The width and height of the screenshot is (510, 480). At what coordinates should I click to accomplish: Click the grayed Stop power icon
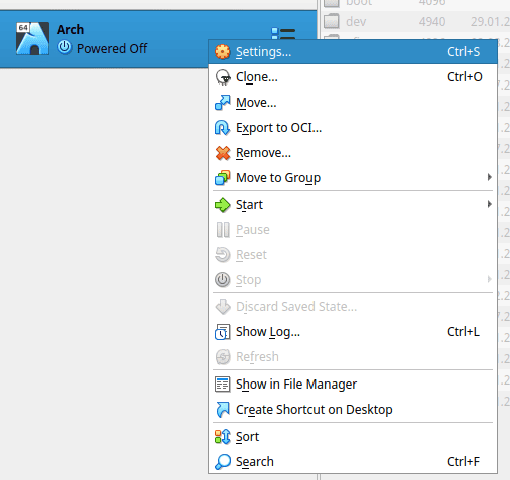click(x=222, y=280)
